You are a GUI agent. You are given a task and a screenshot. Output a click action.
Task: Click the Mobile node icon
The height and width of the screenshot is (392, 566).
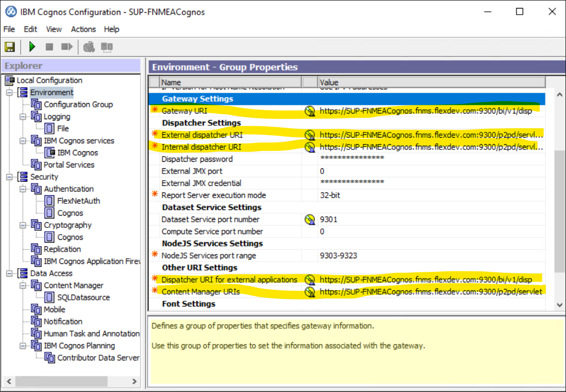pos(36,309)
